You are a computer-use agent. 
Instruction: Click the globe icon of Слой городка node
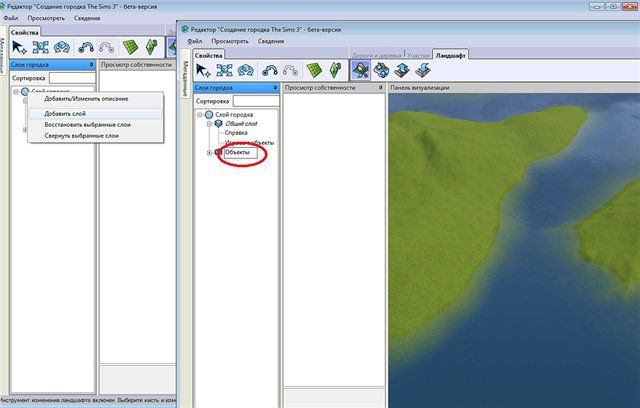[x=209, y=115]
